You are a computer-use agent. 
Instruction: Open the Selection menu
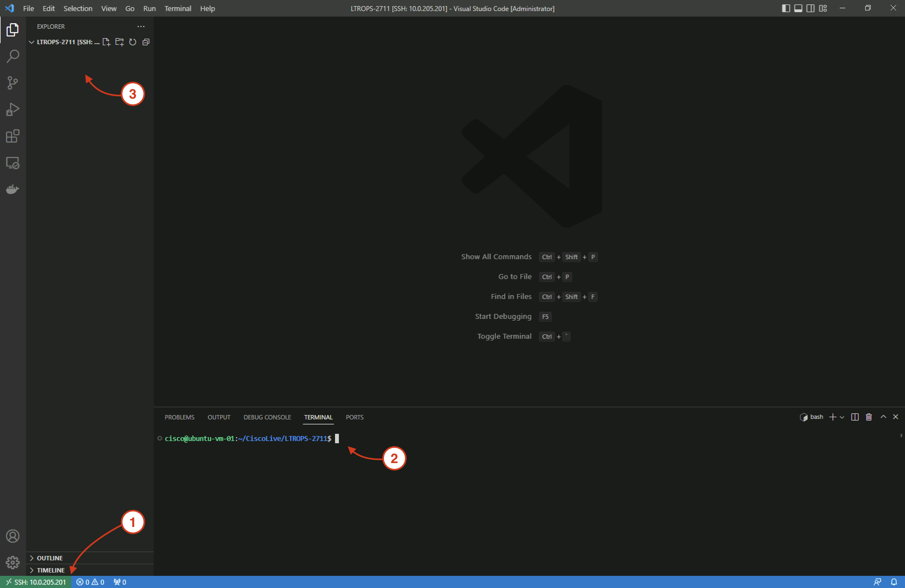coord(78,8)
